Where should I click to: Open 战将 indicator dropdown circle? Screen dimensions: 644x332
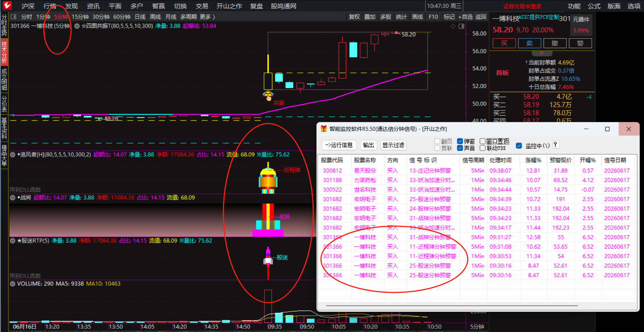[x=13, y=198]
